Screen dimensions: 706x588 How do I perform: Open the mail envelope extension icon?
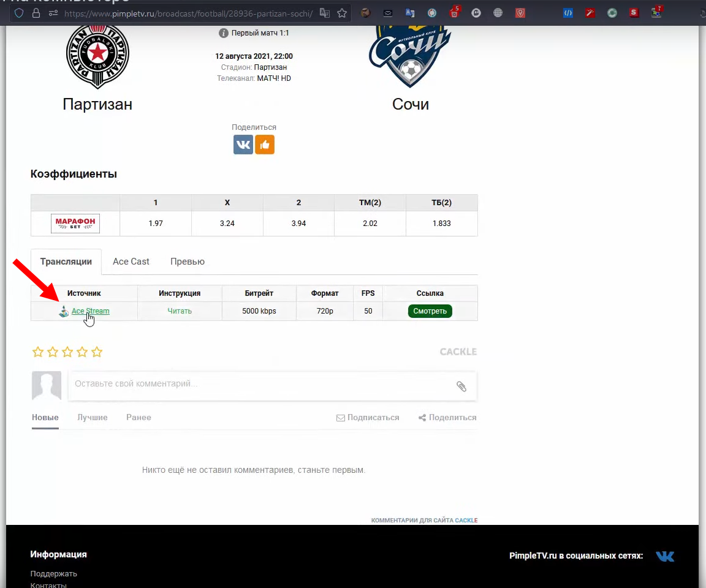pyautogui.click(x=388, y=13)
